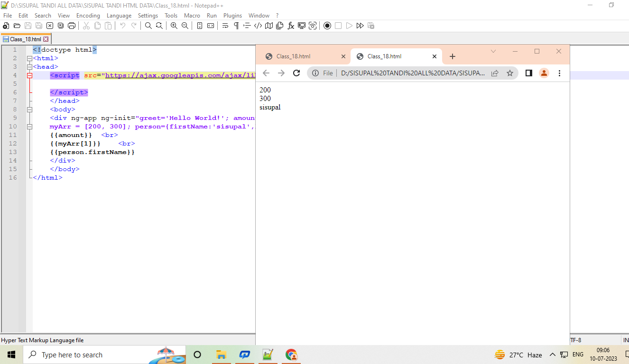Open a new Chrome tab with plus button

tap(452, 56)
